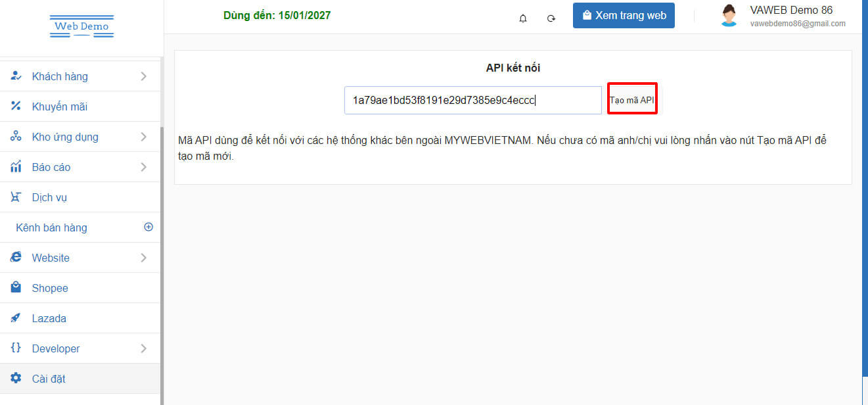868x405 pixels.
Task: Click the Khuyến mãi percent icon
Action: point(16,107)
